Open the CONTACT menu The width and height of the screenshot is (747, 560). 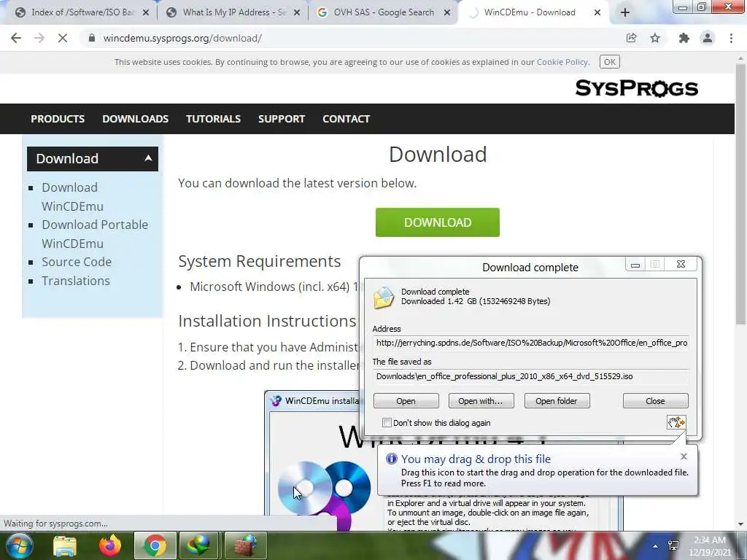(x=347, y=119)
